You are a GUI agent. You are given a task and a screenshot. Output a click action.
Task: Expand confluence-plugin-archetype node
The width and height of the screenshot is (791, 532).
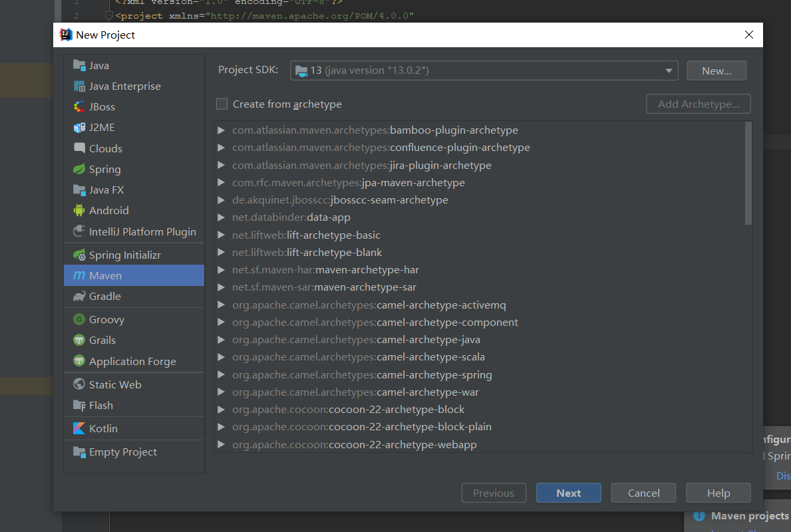[x=221, y=148]
